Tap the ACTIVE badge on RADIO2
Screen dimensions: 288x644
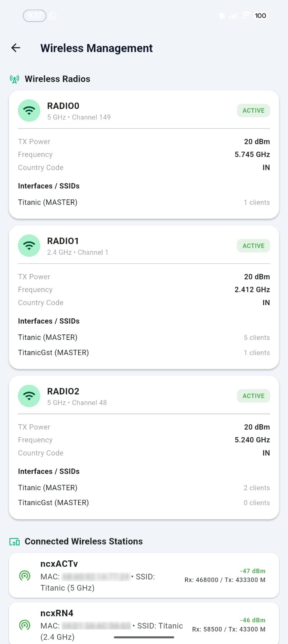pyautogui.click(x=253, y=396)
